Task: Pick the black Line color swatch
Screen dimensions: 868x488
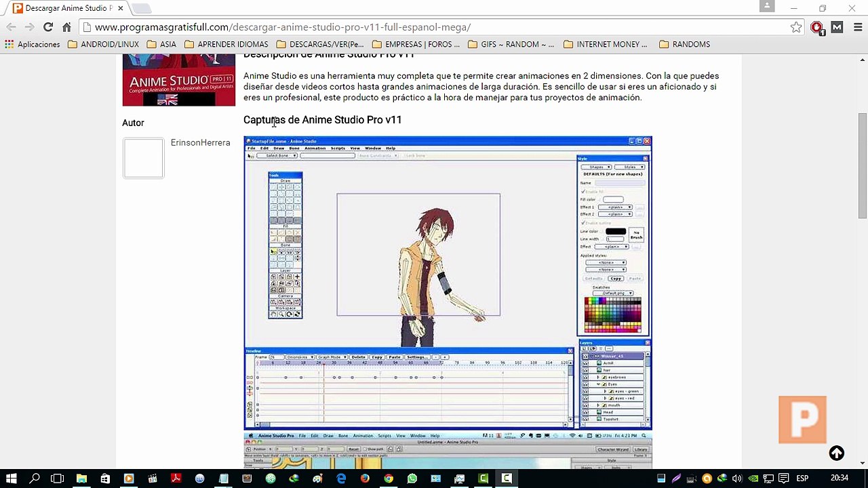Action: tap(616, 231)
